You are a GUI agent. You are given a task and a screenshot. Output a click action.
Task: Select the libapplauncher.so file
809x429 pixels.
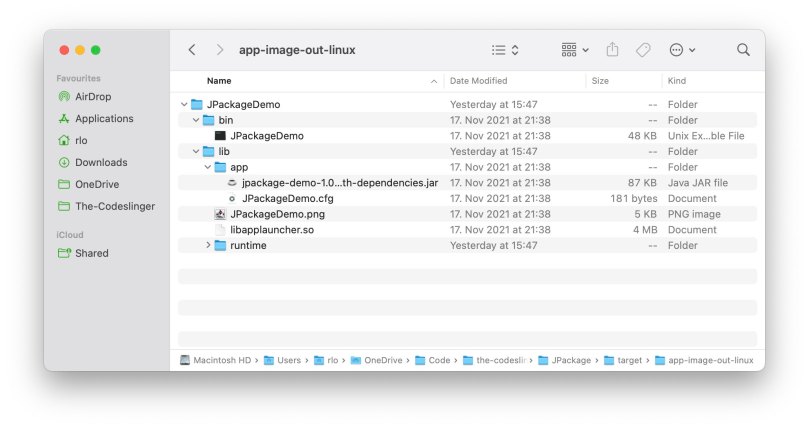271,230
